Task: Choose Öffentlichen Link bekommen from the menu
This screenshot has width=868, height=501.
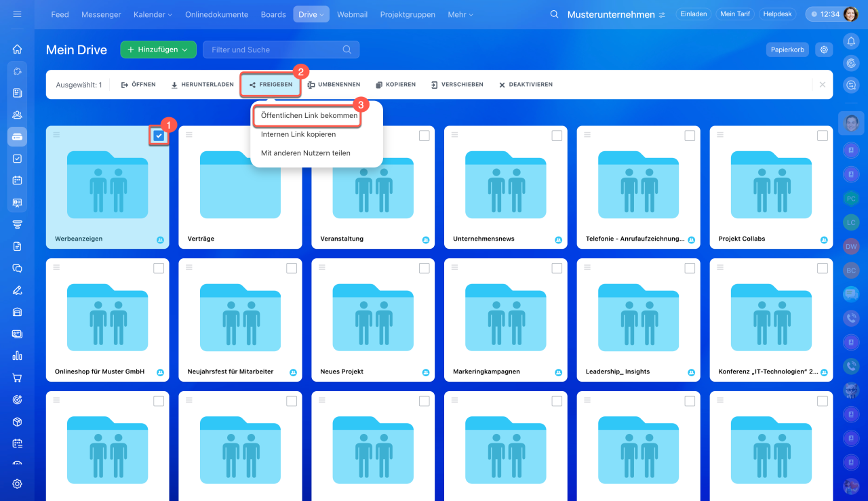Action: click(x=309, y=116)
